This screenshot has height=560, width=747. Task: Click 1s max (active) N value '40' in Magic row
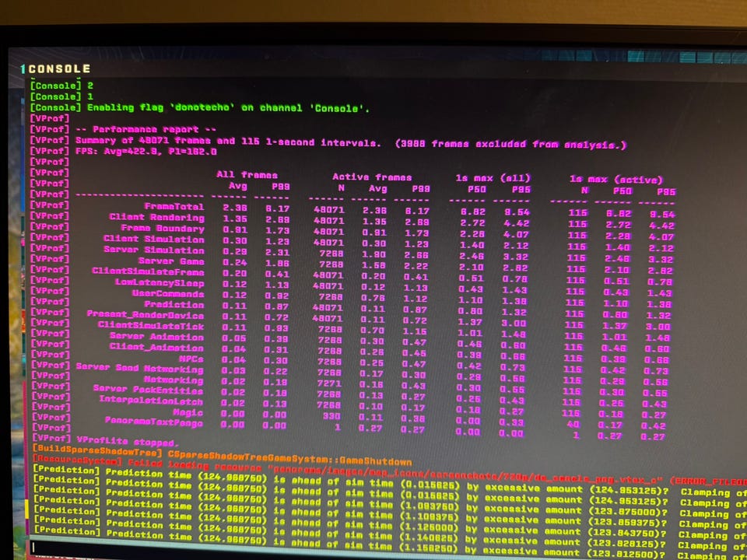coord(573,425)
